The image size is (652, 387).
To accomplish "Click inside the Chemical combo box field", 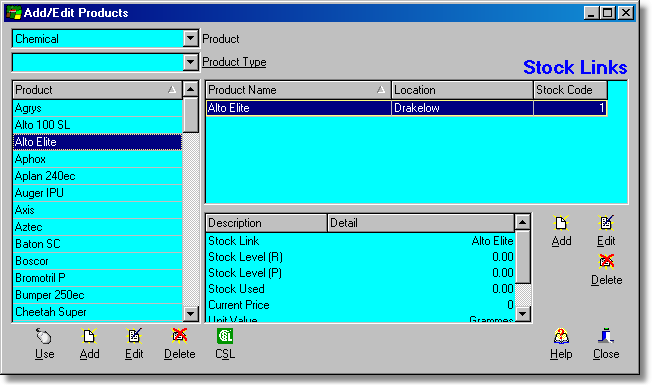I will coord(98,39).
